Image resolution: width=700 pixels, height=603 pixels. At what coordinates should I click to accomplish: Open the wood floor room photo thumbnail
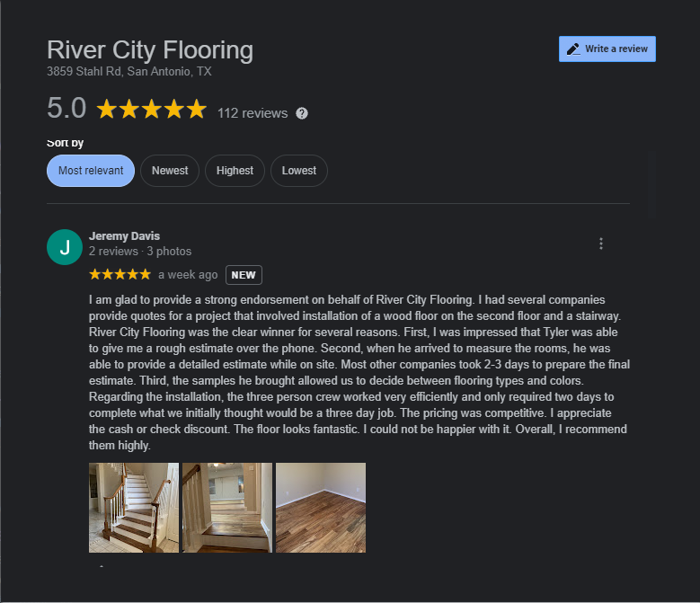click(321, 508)
